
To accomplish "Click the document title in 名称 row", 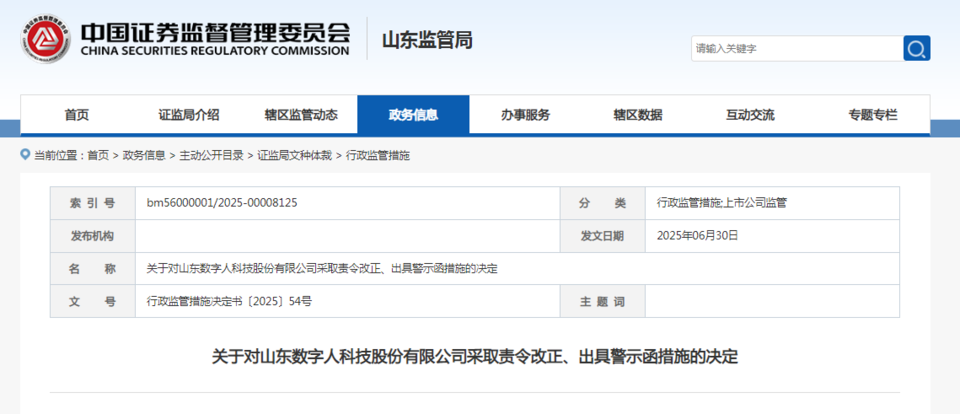I will (322, 268).
